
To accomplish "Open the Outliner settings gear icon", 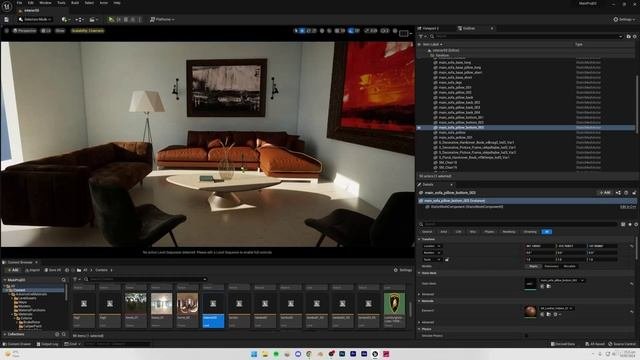I will pyautogui.click(x=634, y=36).
